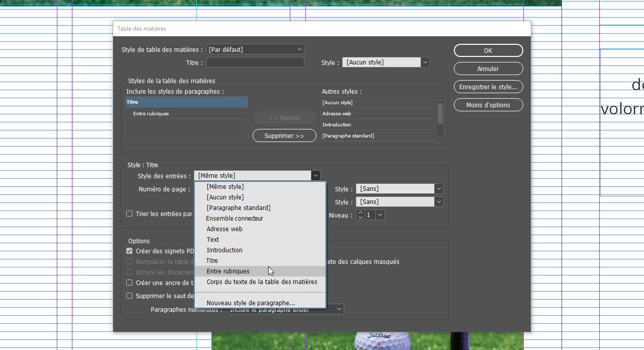Decrease Niveau value with down arrow
This screenshot has height=350, width=644.
[360, 217]
